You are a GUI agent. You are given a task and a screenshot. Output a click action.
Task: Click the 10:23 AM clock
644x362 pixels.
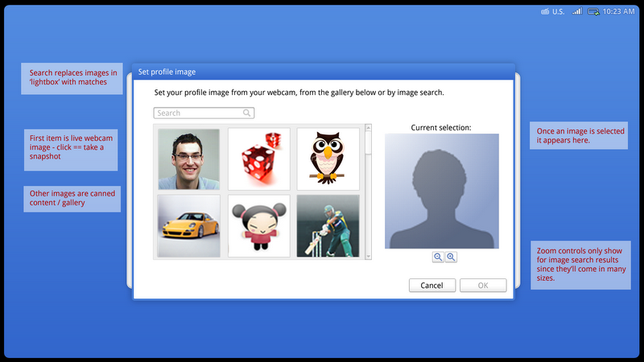618,11
